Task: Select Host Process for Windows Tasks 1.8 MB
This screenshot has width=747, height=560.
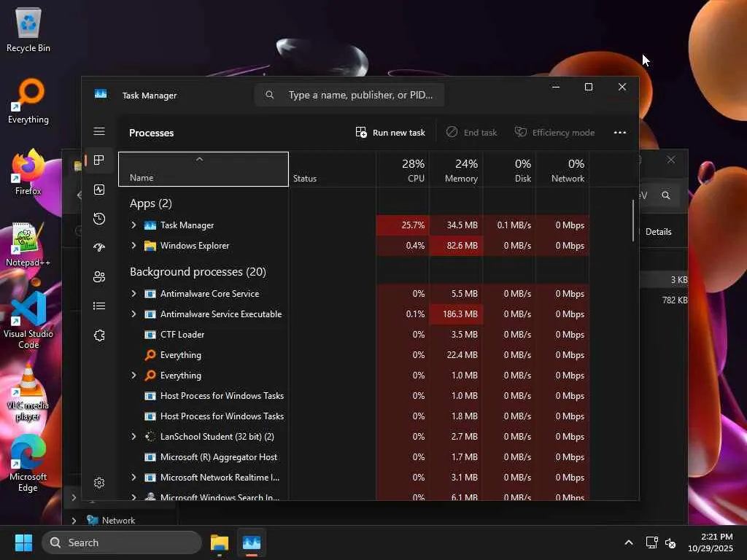Action: tap(354, 416)
